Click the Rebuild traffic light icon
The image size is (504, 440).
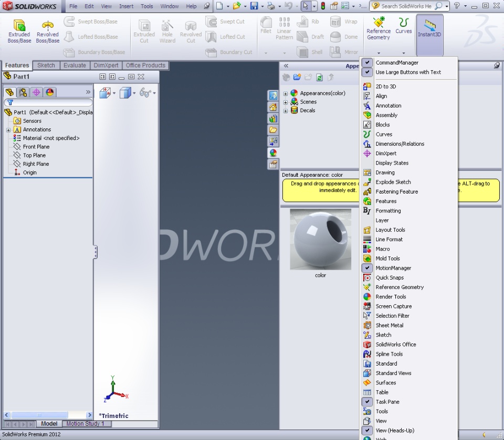click(x=323, y=6)
